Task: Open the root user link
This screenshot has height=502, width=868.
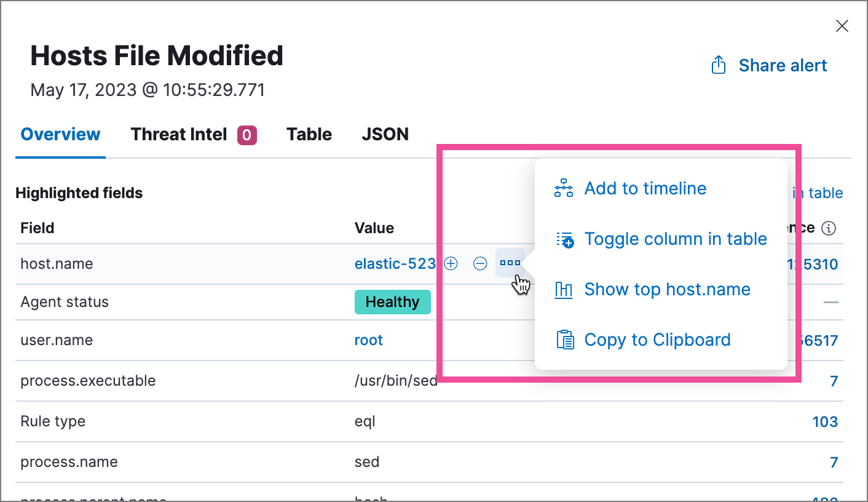Action: point(369,340)
